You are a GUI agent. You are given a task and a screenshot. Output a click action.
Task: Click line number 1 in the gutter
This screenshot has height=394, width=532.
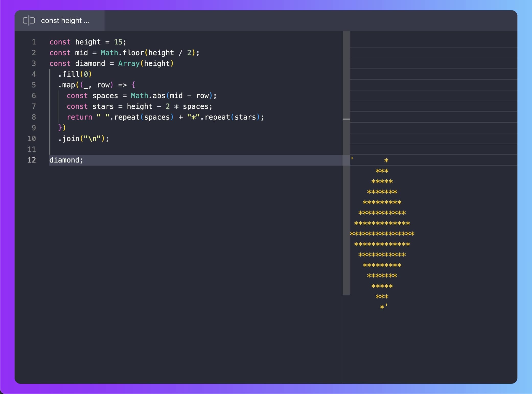(x=34, y=42)
